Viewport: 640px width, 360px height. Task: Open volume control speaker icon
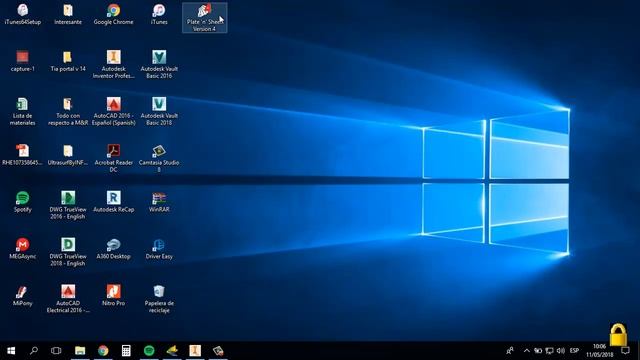coord(561,351)
